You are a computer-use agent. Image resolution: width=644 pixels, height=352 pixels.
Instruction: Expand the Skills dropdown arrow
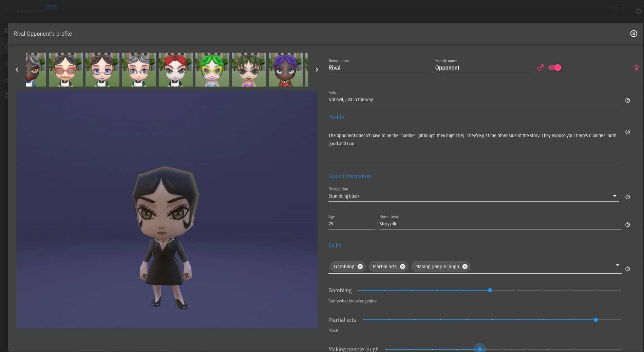coord(617,265)
